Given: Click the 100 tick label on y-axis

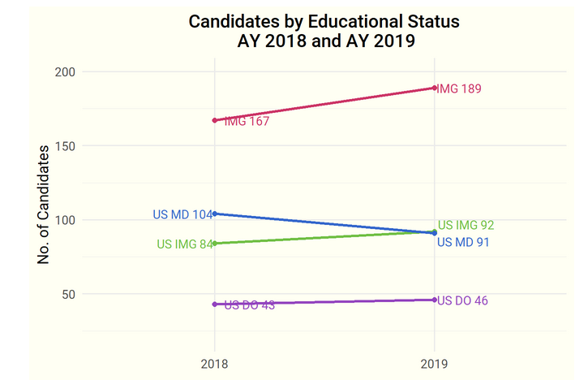Looking at the screenshot, I should point(65,220).
